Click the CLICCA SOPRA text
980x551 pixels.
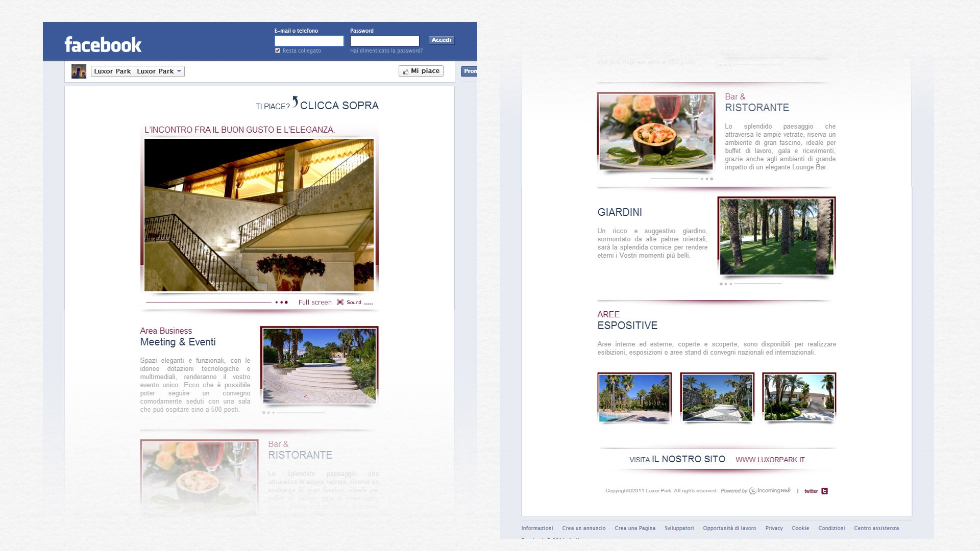pos(339,106)
